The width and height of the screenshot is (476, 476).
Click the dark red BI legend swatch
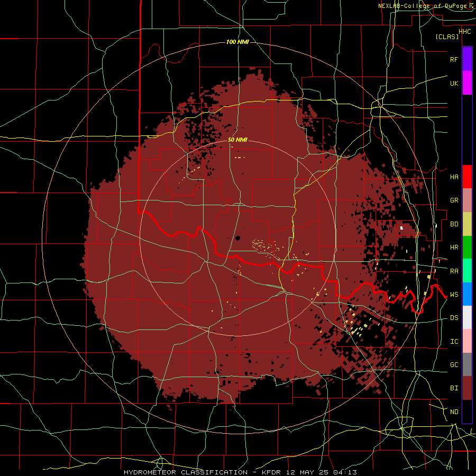467,388
